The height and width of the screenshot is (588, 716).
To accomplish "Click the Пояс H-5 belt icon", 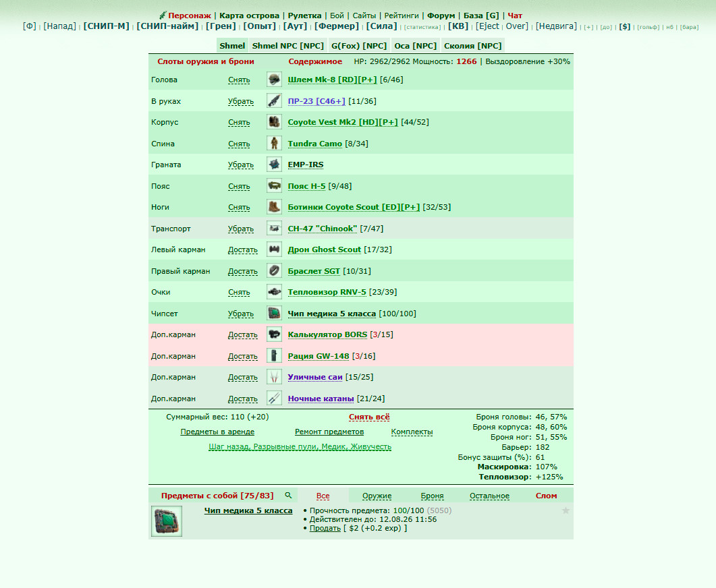I will pyautogui.click(x=274, y=185).
